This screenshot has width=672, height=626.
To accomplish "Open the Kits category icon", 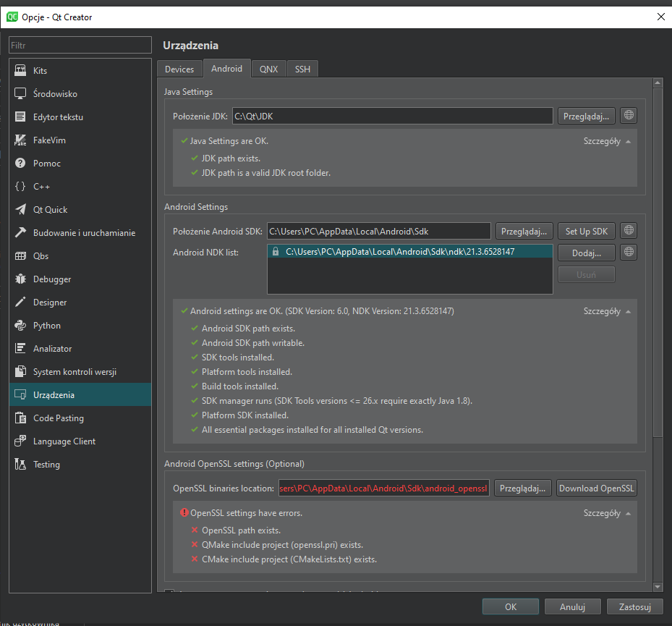I will [x=20, y=70].
